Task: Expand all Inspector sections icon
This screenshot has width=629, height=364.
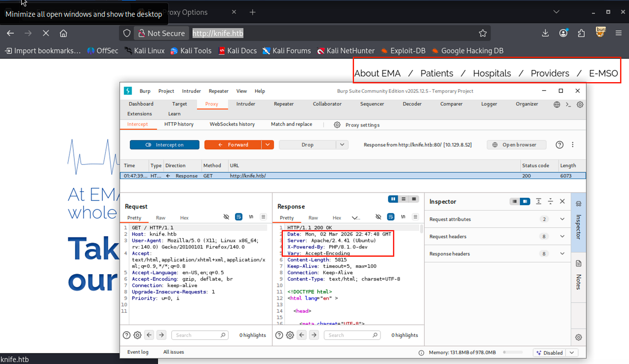Action: [x=539, y=202]
